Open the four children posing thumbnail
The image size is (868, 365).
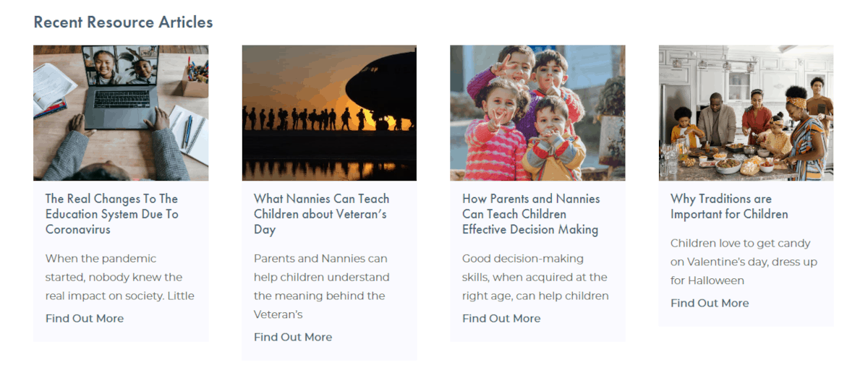[x=537, y=113]
